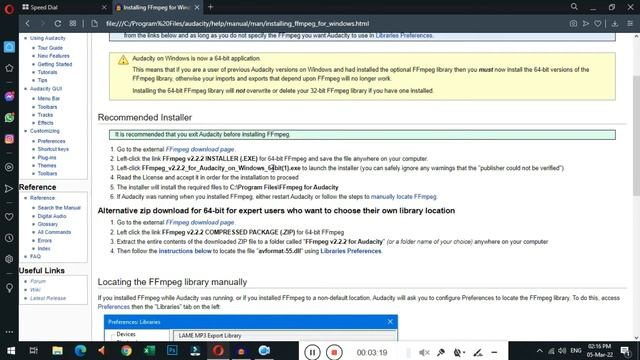Open the Opera sidebar home icon
Image resolution: width=640 pixels, height=360 pixels.
point(9,47)
